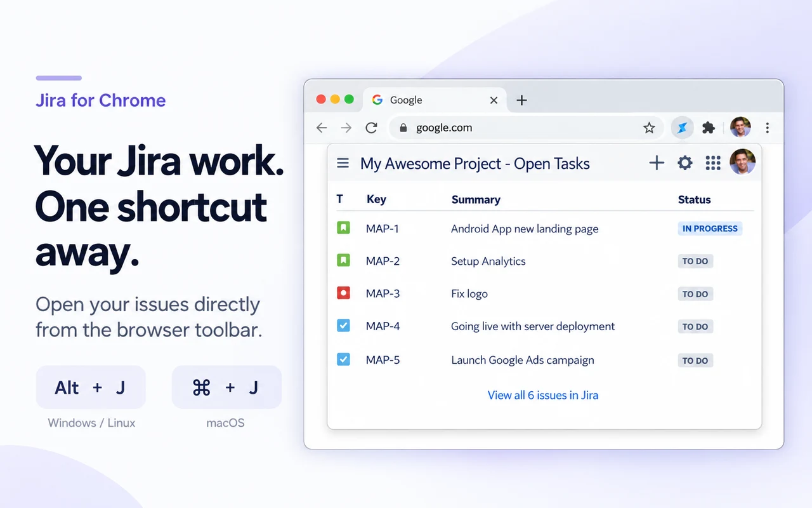Viewport: 812px width, 508px height.
Task: Open the Chrome profile avatar in toolbar
Action: [x=740, y=128]
